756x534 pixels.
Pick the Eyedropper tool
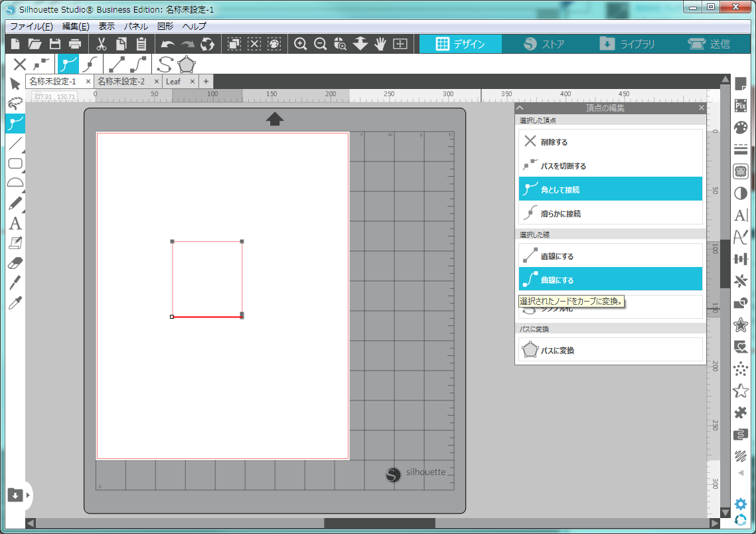15,304
